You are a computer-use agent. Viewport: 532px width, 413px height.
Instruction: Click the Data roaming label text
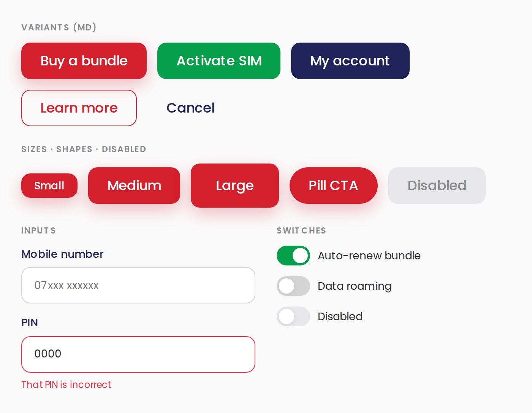[x=355, y=286]
